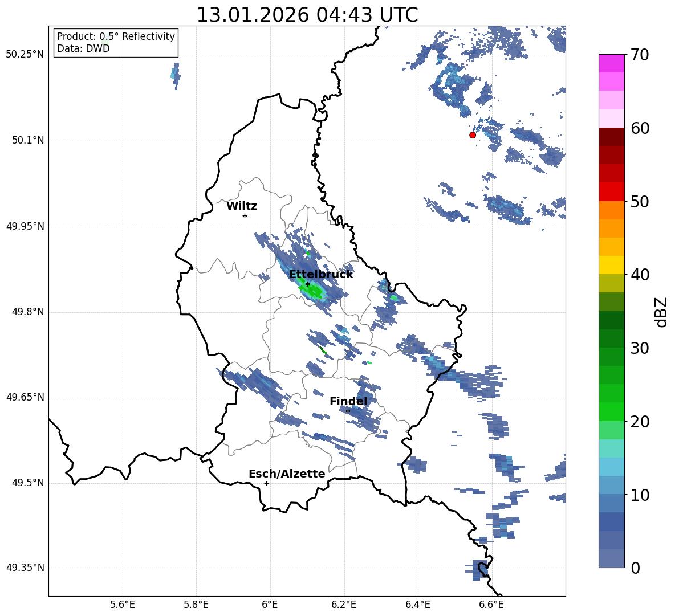Click the 49.35°N latitude label
Viewport: 675px width, 616px height.
point(25,568)
